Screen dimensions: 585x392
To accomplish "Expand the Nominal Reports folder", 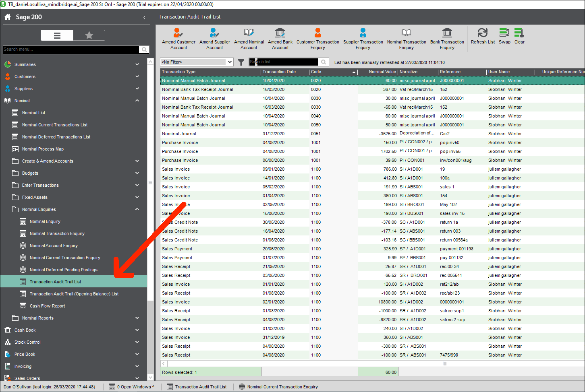I will (x=137, y=318).
